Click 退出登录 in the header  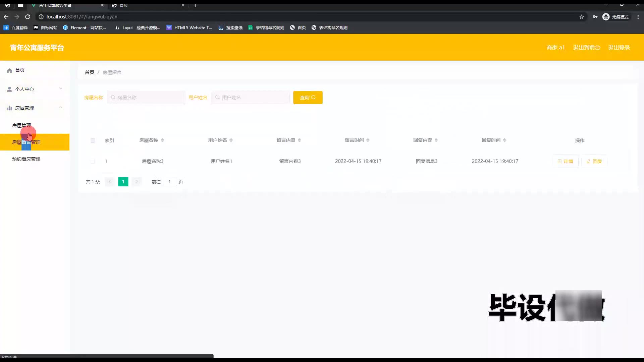pyautogui.click(x=619, y=48)
